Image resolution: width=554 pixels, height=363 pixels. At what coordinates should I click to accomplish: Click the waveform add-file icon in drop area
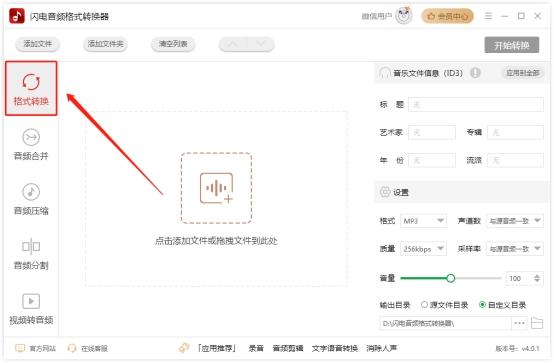click(216, 188)
